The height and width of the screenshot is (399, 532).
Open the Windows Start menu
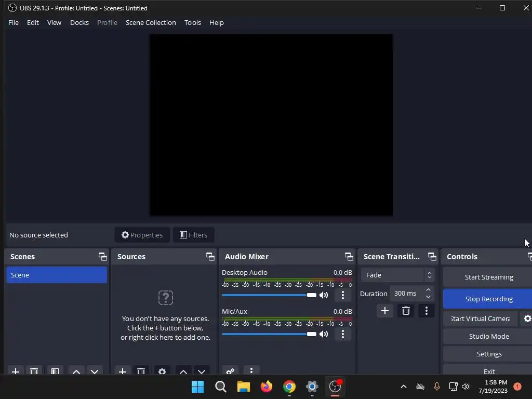click(197, 387)
